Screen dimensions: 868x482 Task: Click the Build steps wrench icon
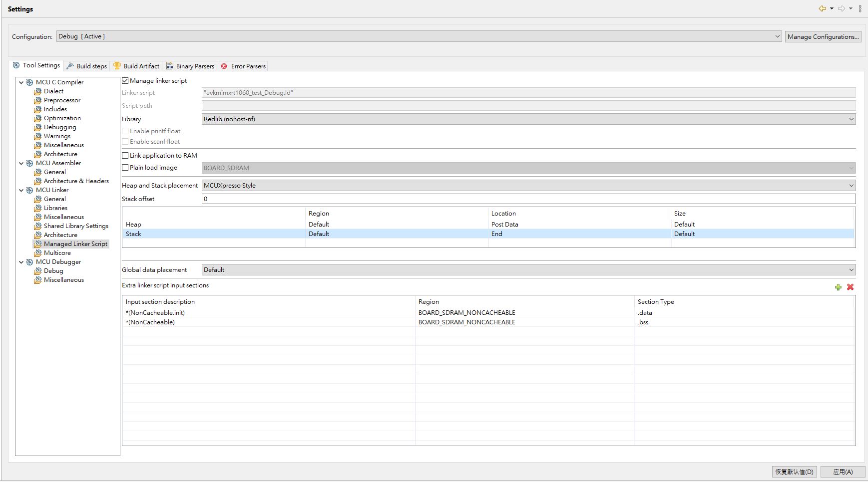70,66
